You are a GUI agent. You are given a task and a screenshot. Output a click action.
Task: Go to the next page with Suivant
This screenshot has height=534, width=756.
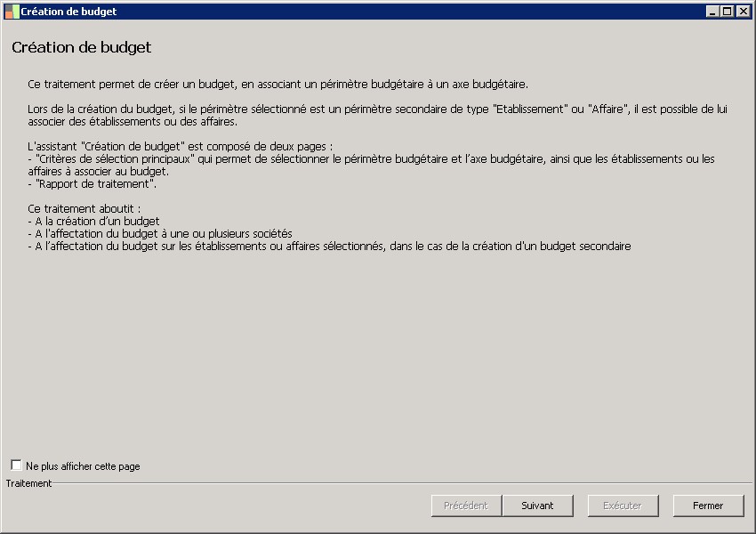[x=537, y=506]
